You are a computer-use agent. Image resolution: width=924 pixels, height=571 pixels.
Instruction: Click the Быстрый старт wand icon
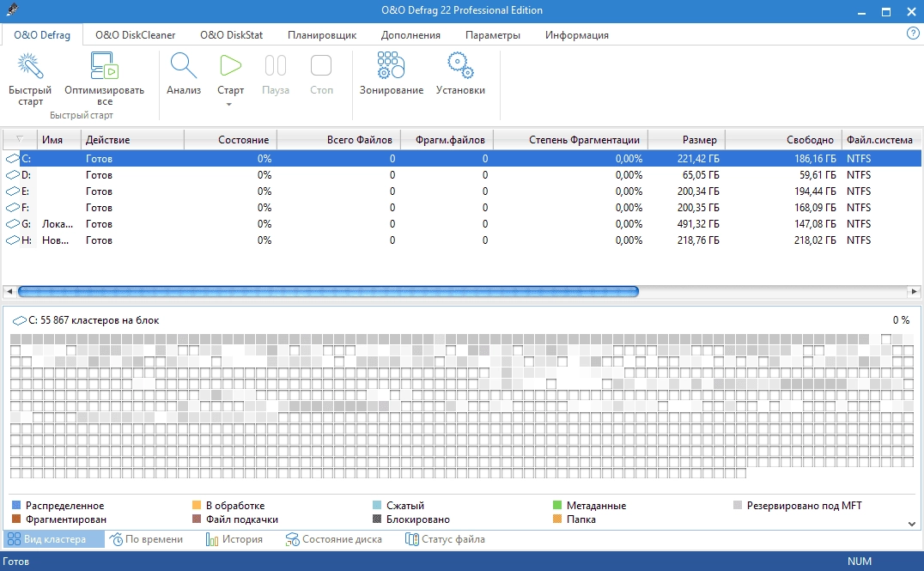(29, 65)
